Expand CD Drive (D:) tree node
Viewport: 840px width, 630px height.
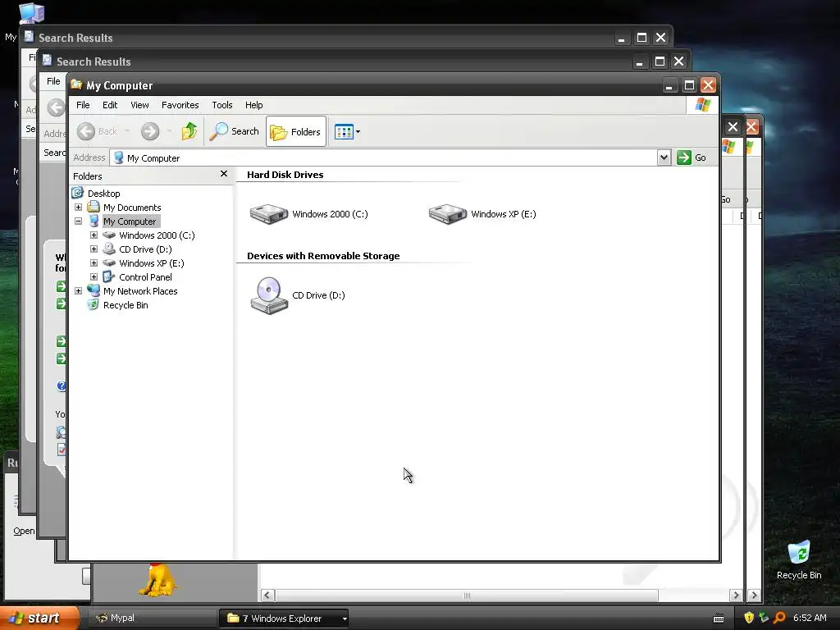click(94, 249)
